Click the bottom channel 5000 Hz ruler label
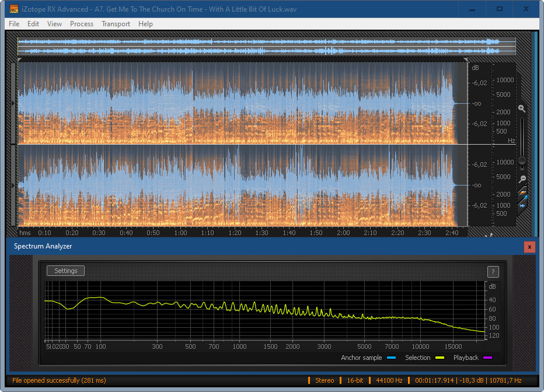 tap(503, 177)
